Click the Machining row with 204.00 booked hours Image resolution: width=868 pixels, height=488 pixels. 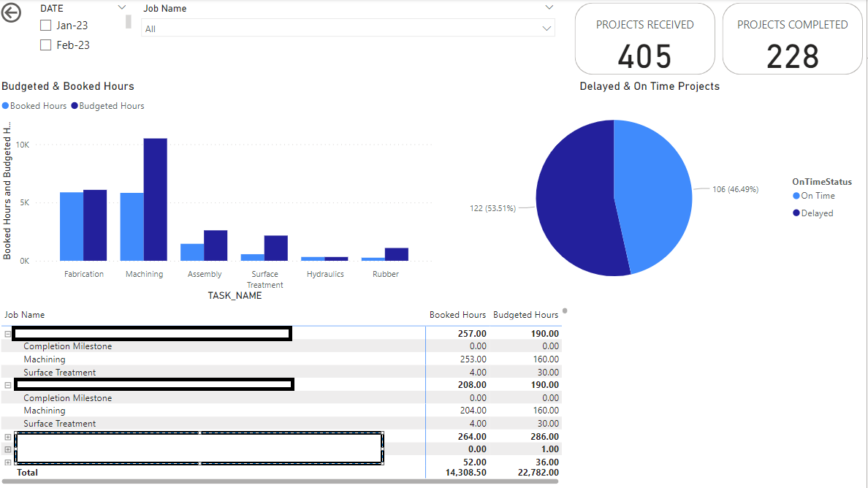[x=281, y=411]
